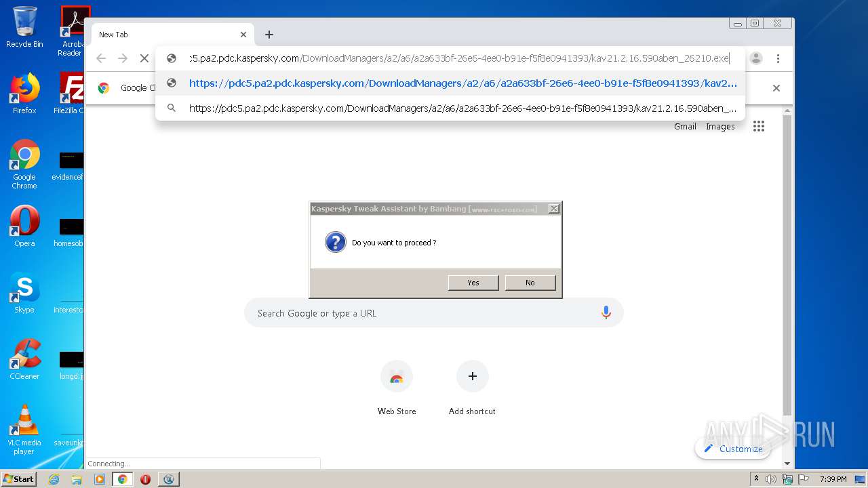Click the Chrome address bar URL
The image size is (868, 488).
click(459, 58)
